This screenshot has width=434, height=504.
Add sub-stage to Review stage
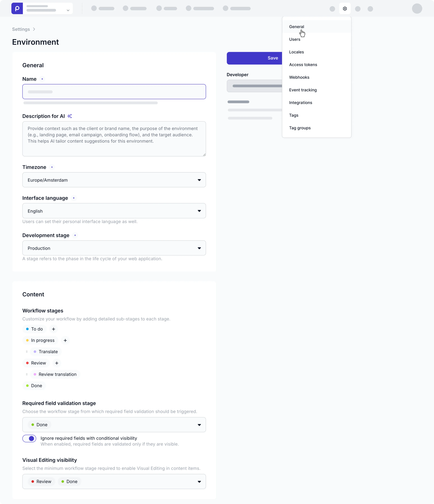point(57,363)
